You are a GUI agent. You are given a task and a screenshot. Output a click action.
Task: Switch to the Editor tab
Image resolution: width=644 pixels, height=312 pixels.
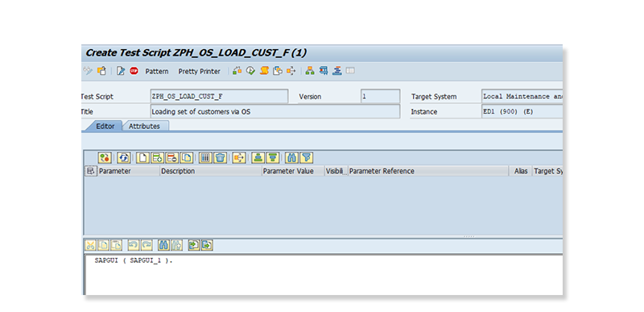[105, 127]
